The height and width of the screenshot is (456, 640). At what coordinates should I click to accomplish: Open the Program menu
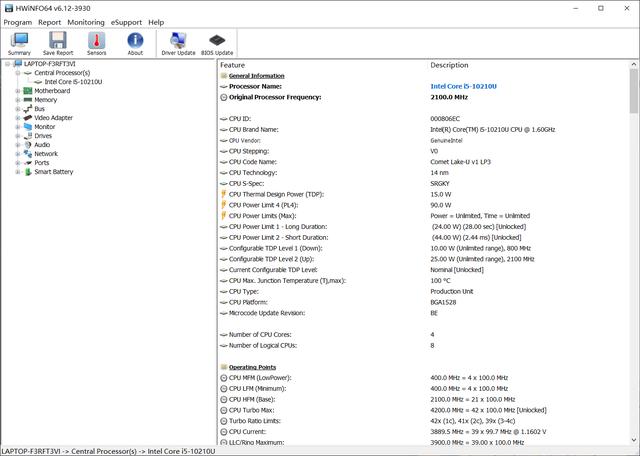pyautogui.click(x=18, y=22)
